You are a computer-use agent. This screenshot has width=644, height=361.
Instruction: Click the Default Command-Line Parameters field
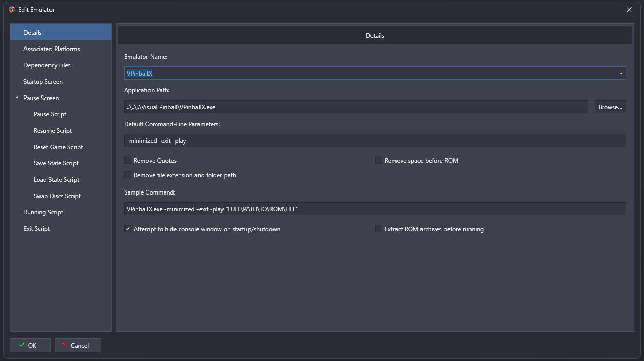(375, 140)
